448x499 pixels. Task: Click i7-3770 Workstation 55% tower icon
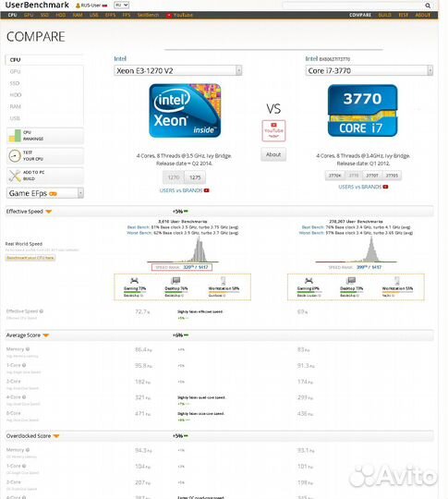[397, 280]
